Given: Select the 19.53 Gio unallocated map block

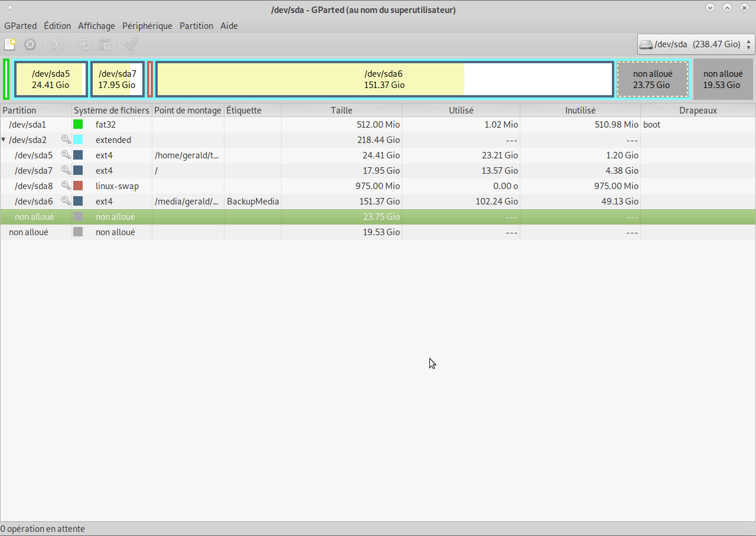Looking at the screenshot, I should pyautogui.click(x=723, y=79).
